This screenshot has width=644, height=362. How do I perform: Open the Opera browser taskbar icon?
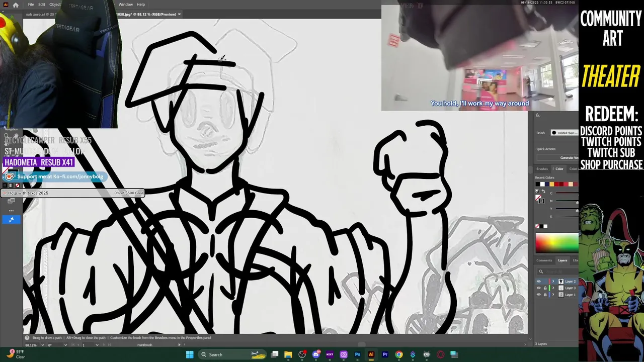440,354
